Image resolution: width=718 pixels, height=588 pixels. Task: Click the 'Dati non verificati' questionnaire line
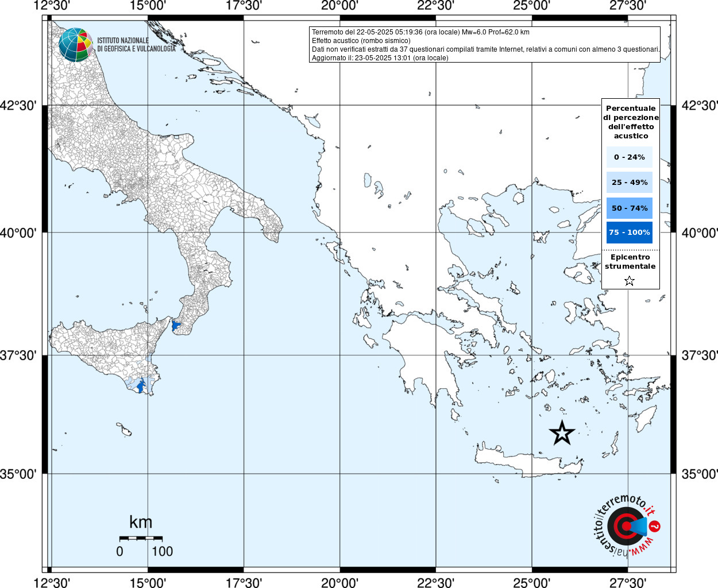coord(485,49)
